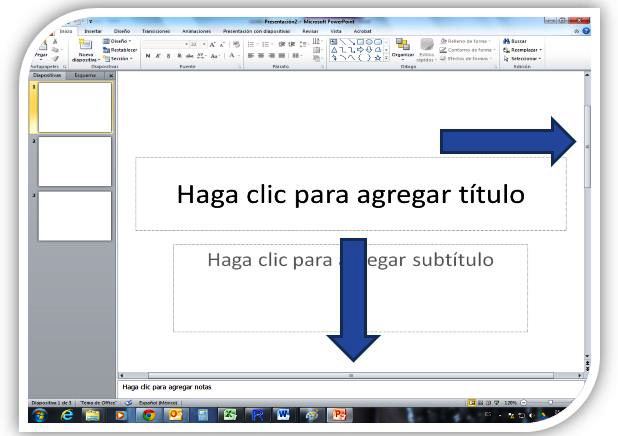Expand the Diseño layout dropdown
This screenshot has height=436, width=618.
tap(121, 41)
